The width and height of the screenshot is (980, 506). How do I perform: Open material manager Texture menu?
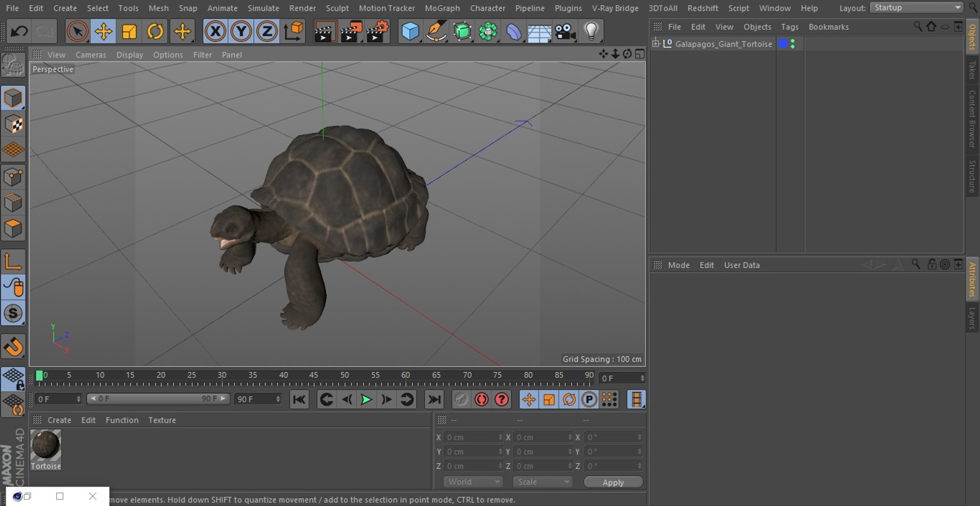click(x=162, y=420)
